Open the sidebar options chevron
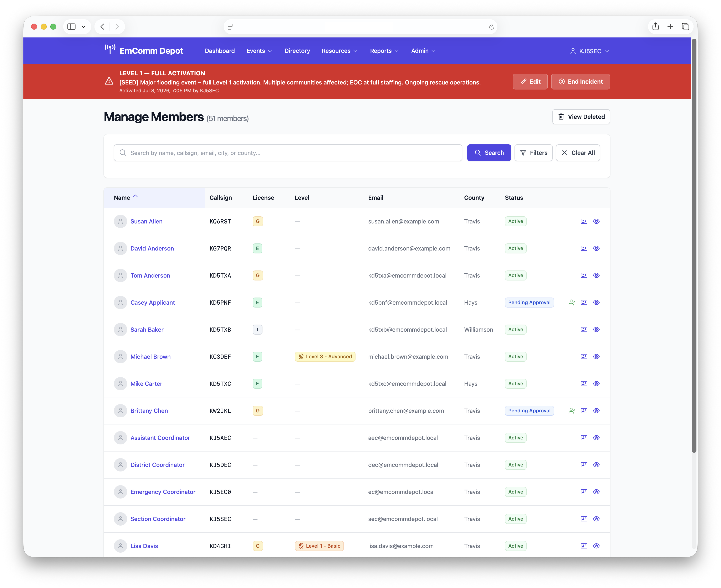 coord(83,26)
